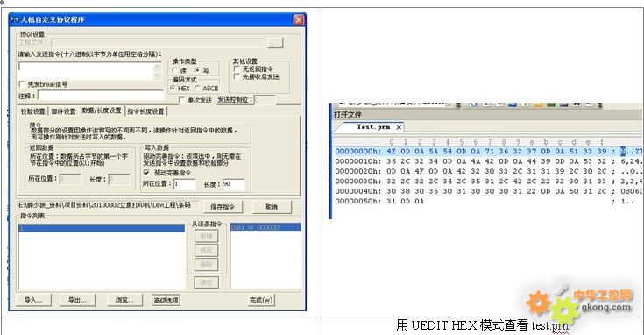The image size is (644, 335).
Task: Open the 指令长度设置 tab
Action: pyautogui.click(x=145, y=111)
